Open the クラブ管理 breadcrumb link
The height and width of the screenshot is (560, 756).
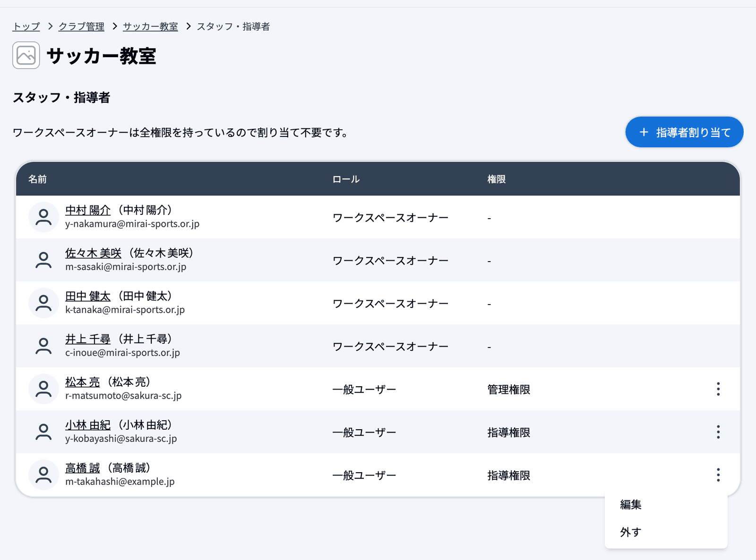click(x=81, y=26)
